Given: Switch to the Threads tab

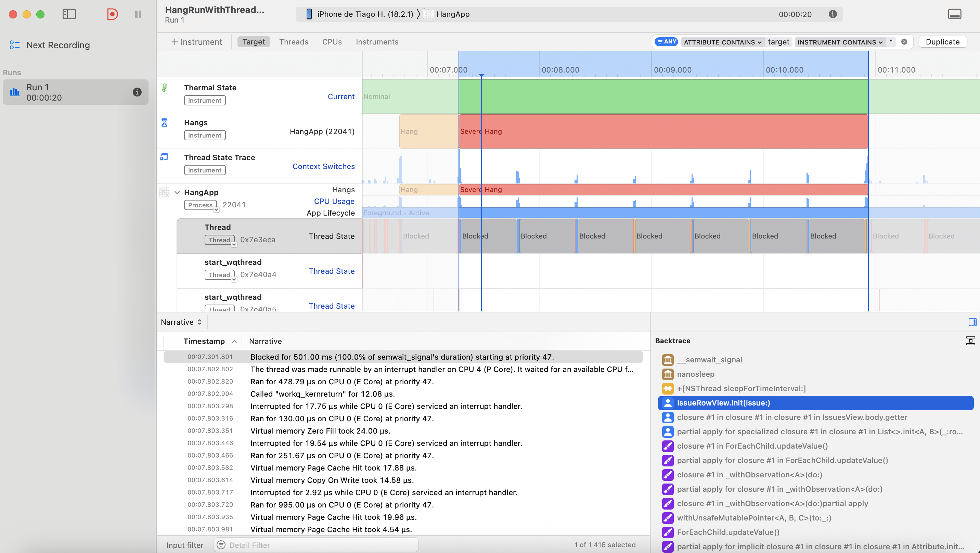Looking at the screenshot, I should (293, 42).
